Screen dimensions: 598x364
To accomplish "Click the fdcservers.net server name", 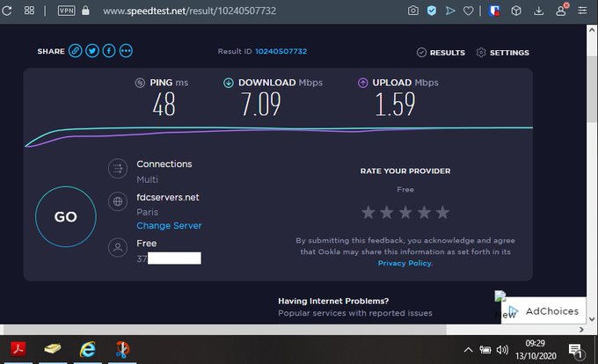I will [168, 198].
